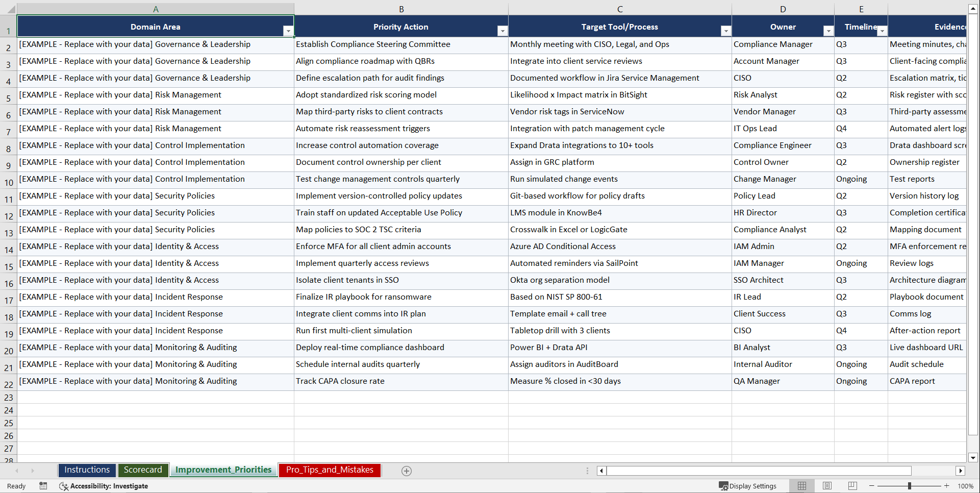Screen dimensions: 980x493
Task: Click the Zoom In plus icon
Action: (946, 486)
